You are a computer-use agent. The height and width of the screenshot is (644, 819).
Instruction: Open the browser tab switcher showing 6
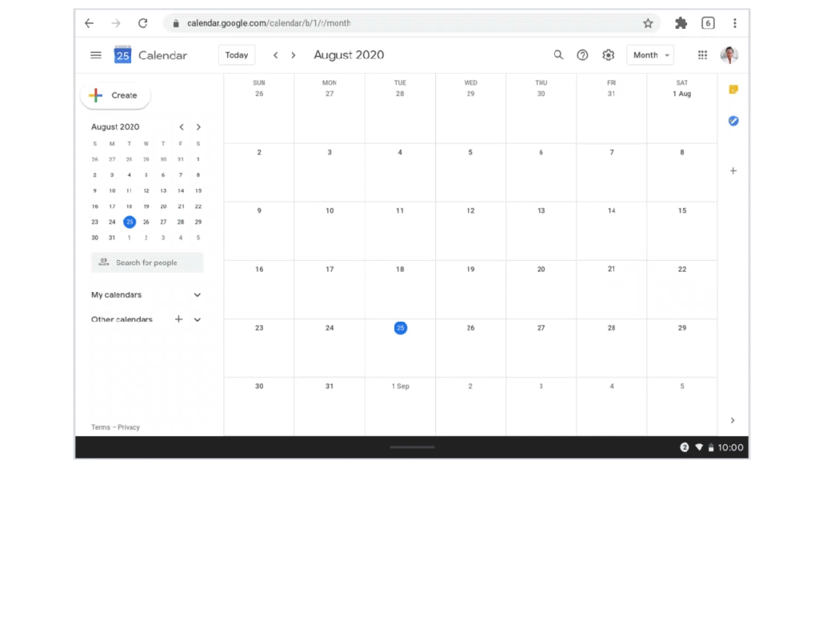click(x=708, y=23)
